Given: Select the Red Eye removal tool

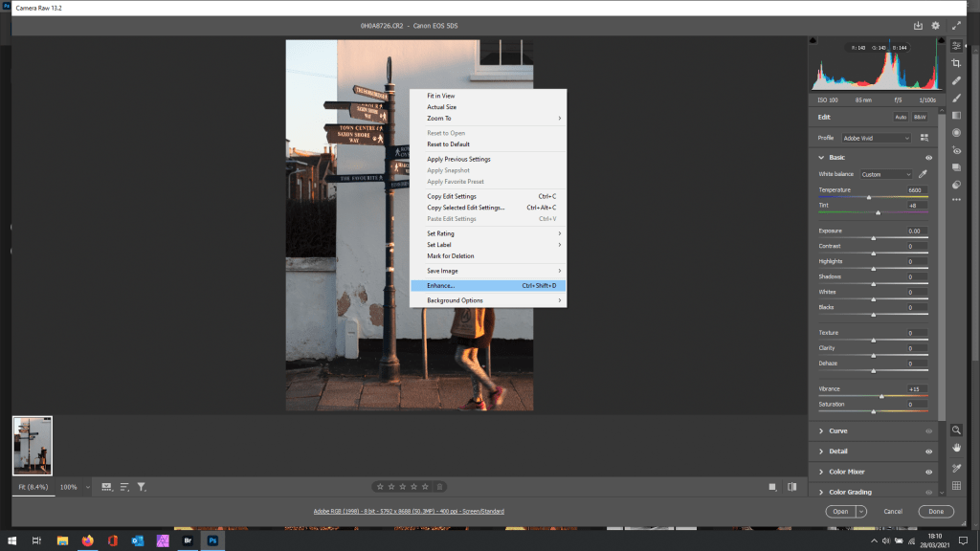Looking at the screenshot, I should coord(956,150).
